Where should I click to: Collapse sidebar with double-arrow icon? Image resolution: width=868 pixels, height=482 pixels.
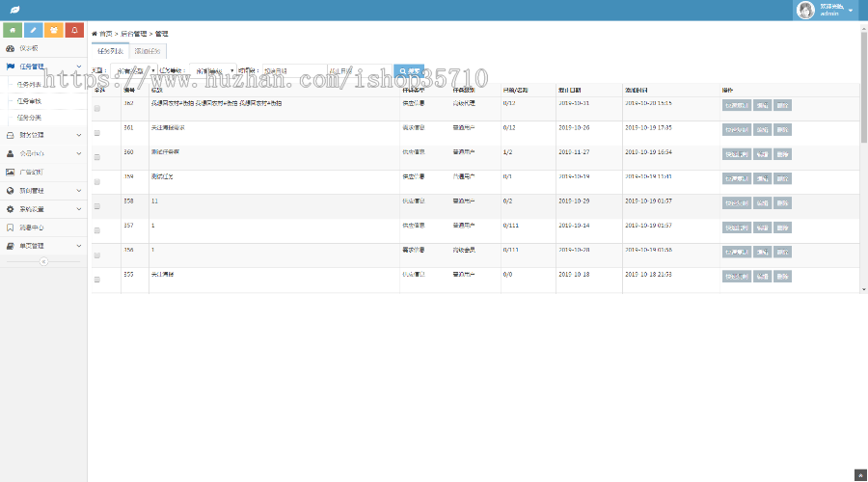pos(43,262)
